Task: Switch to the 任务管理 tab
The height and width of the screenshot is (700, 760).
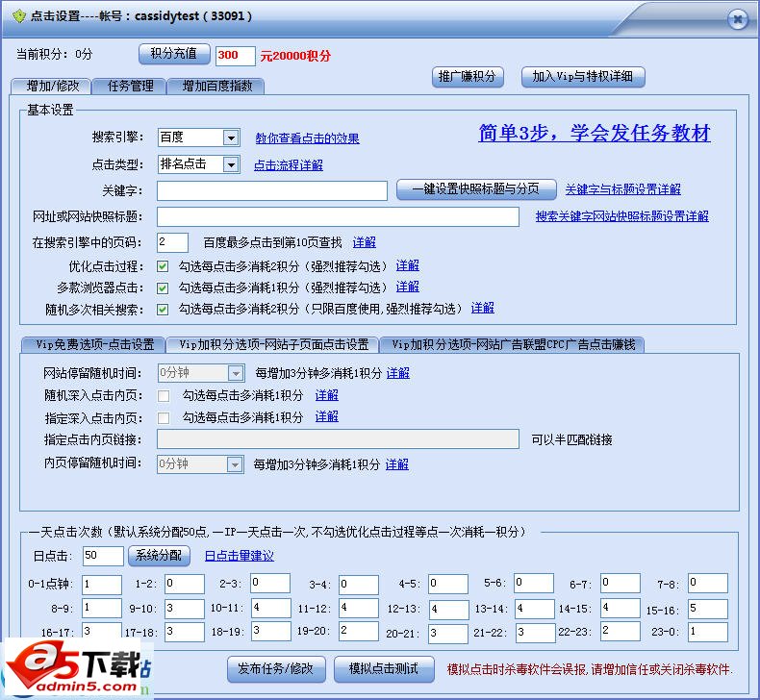Action: (x=130, y=86)
